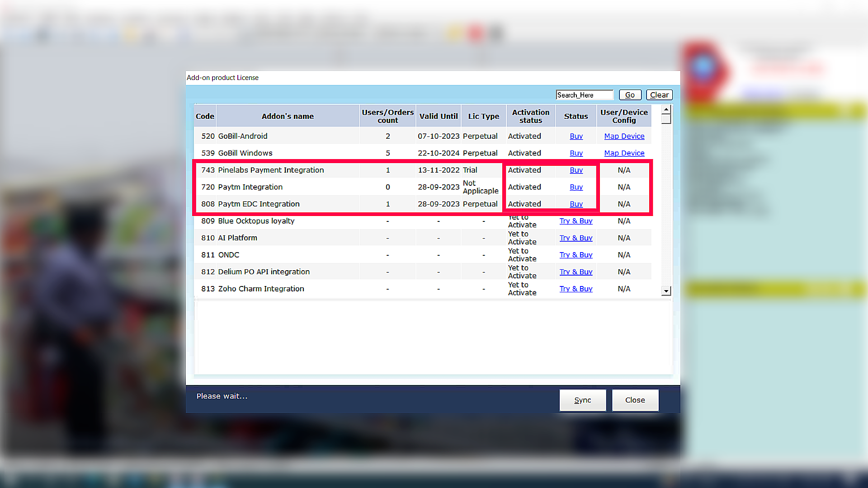
Task: Click scrollbar down arrow in addon list
Action: pyautogui.click(x=666, y=291)
